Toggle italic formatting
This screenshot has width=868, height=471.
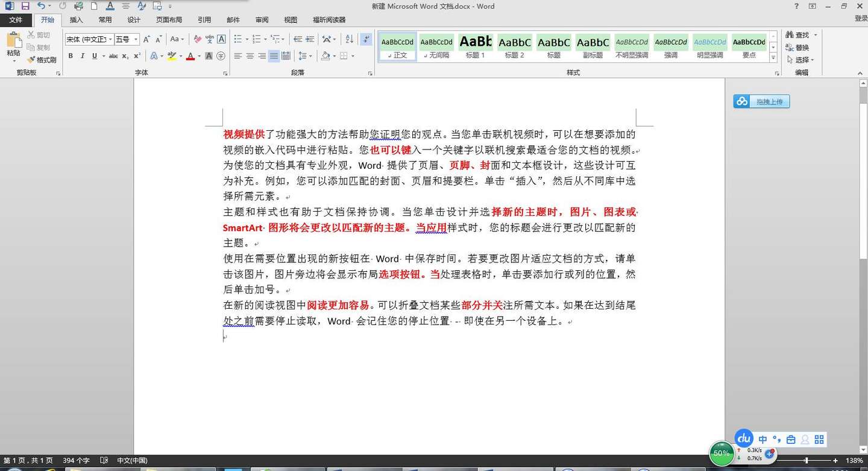pos(83,56)
